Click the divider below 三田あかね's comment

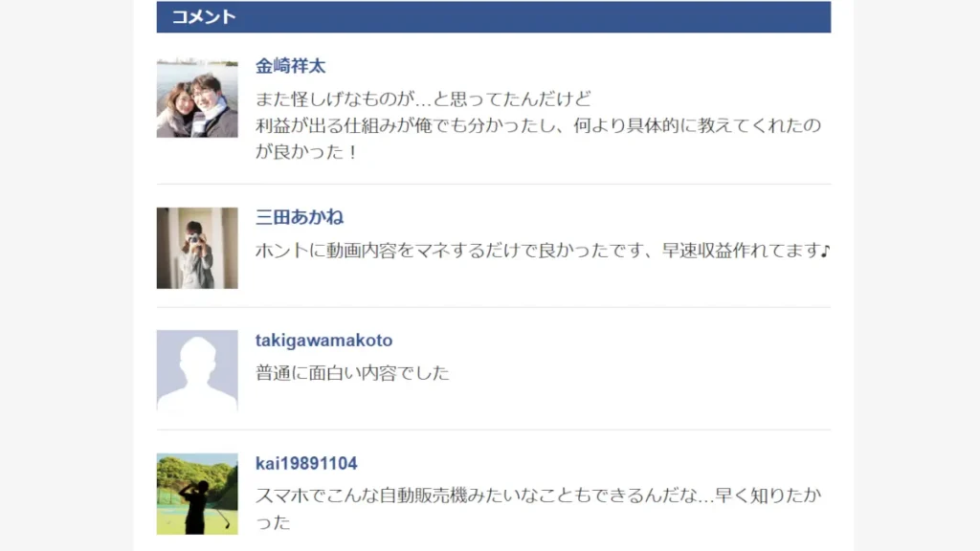point(494,307)
